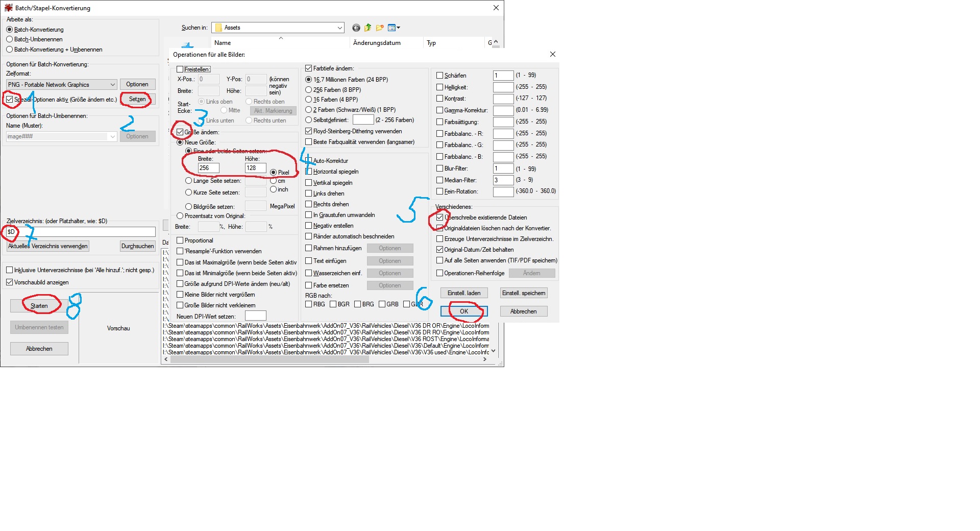Select the path ending in V36 ROST\Engine

coord(326,339)
